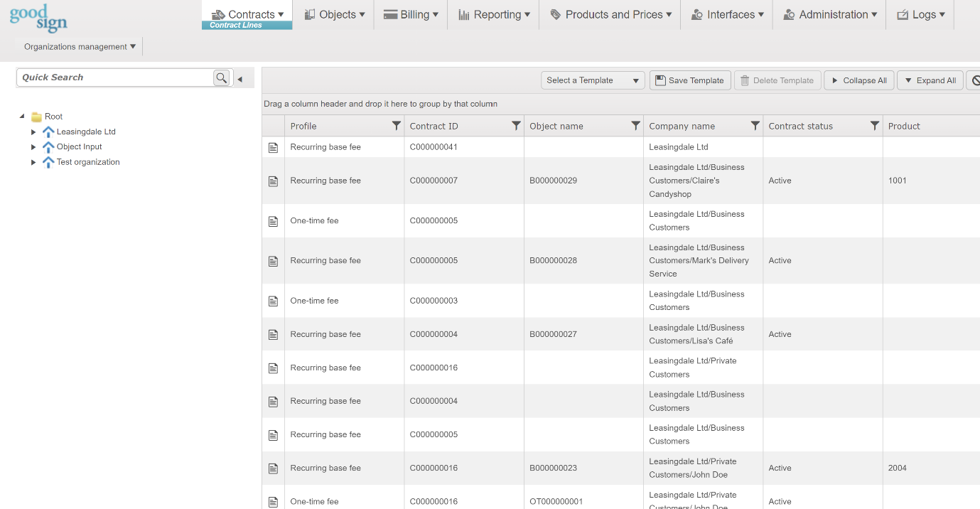Screen dimensions: 980x509
Task: Open the filter on the Contract ID column
Action: tap(516, 126)
